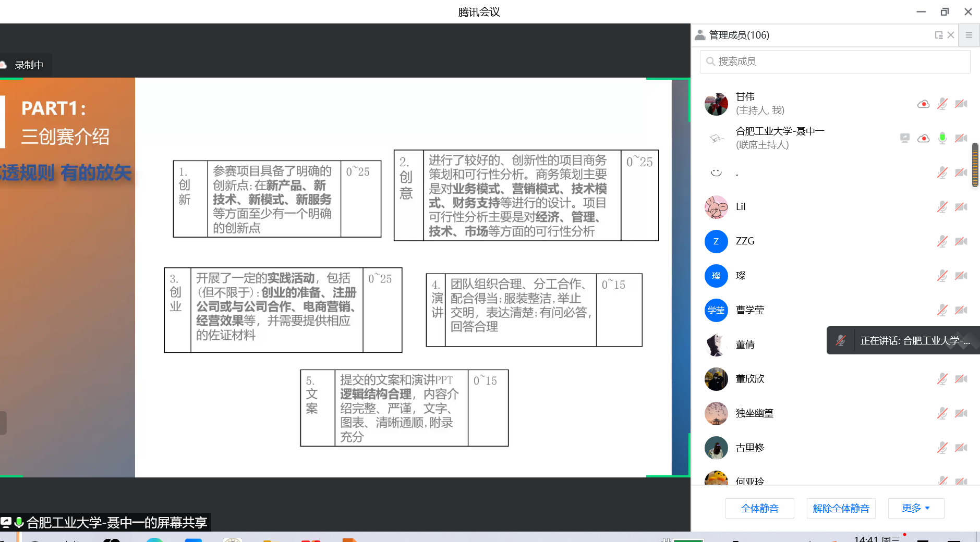Expand the 更多 dropdown
This screenshot has width=980, height=542.
916,508
